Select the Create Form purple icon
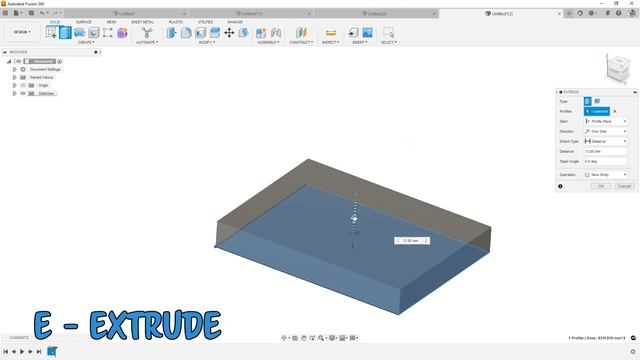The height and width of the screenshot is (360, 640). point(122,32)
